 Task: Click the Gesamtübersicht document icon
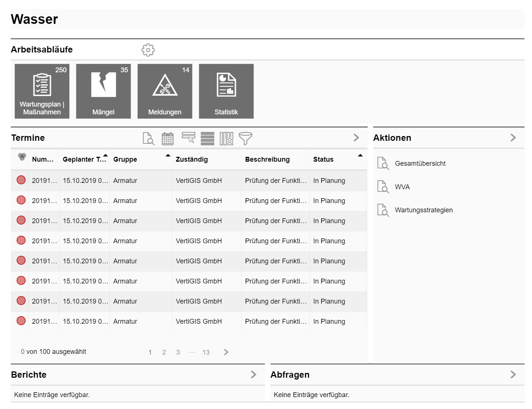click(x=383, y=163)
